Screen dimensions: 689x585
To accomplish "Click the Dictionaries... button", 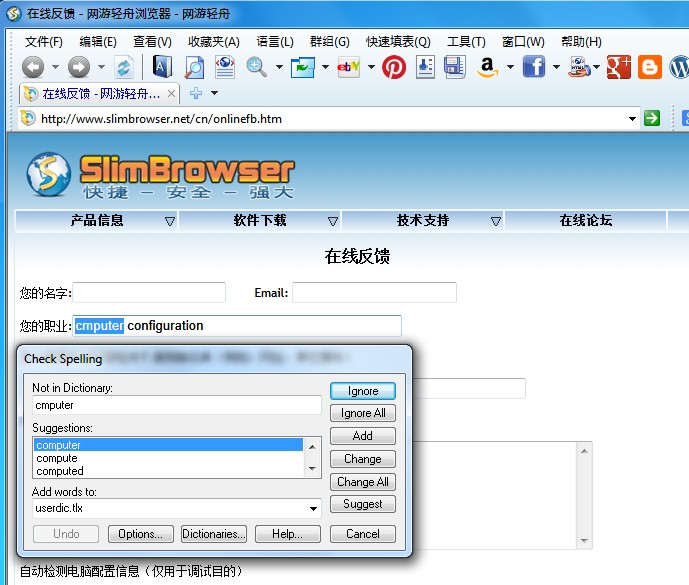I will click(214, 534).
